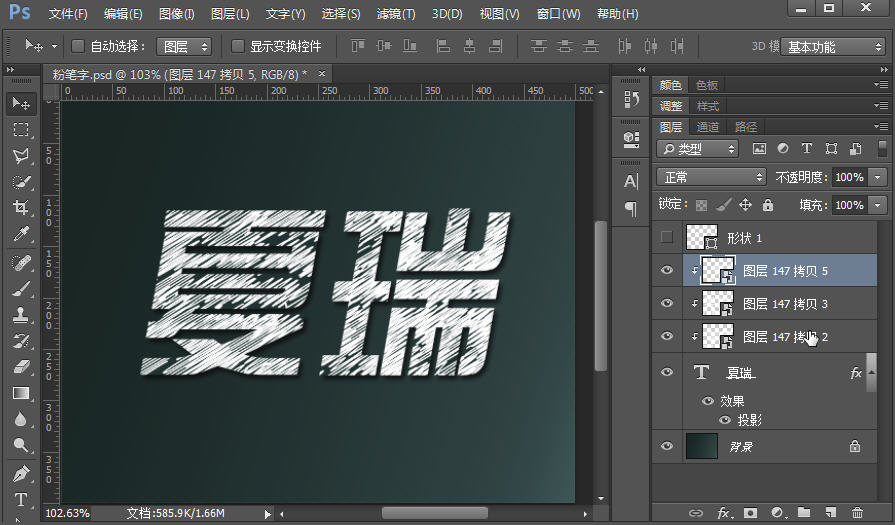Hide the 图层 147 拷贝 3 layer
Image resolution: width=895 pixels, height=525 pixels.
pos(667,303)
